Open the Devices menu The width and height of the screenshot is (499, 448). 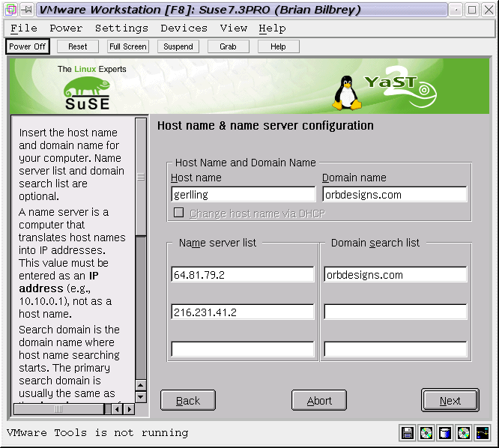coord(184,28)
